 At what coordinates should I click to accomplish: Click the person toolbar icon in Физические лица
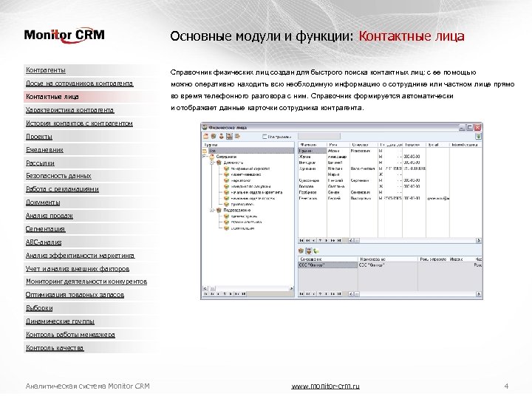(221, 137)
